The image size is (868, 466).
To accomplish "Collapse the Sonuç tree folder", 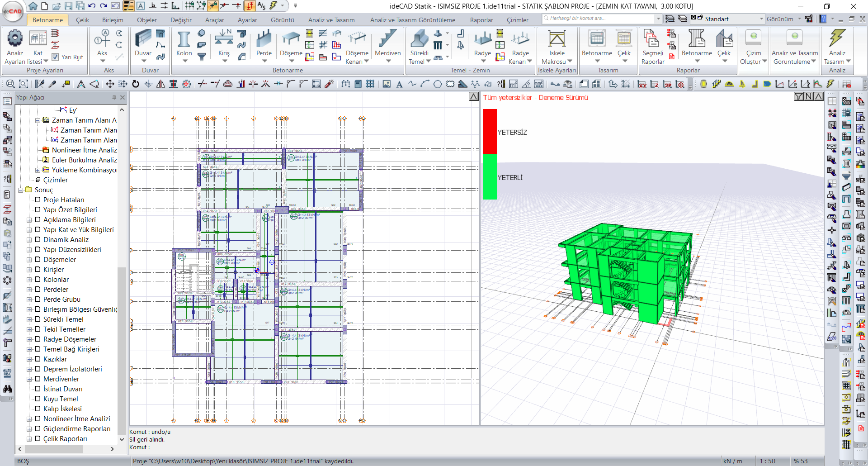I will click(x=20, y=190).
